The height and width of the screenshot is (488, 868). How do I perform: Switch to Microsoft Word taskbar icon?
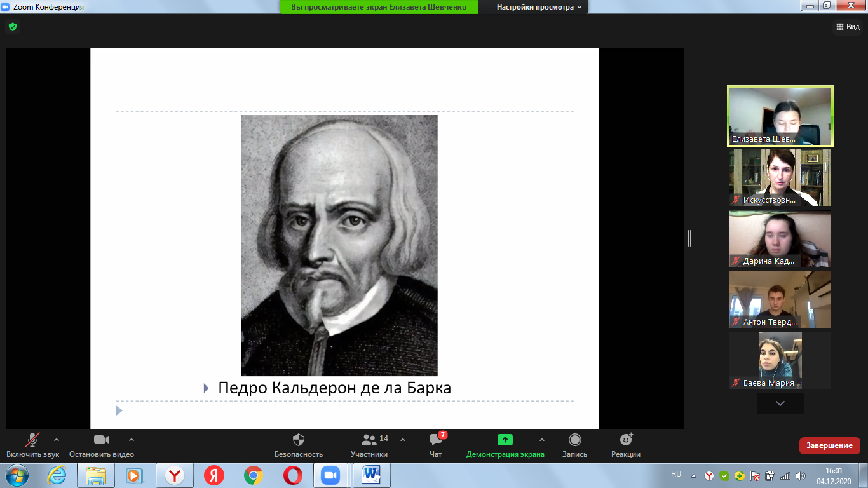pyautogui.click(x=370, y=475)
